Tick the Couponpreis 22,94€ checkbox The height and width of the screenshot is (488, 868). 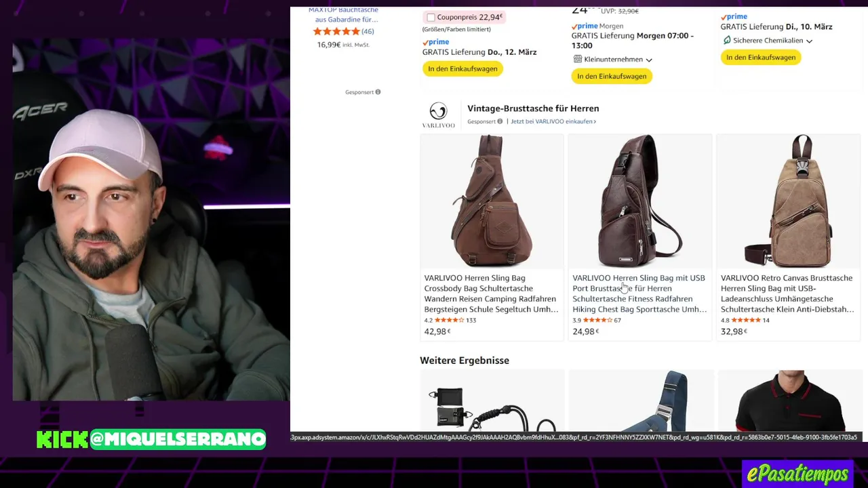[431, 18]
